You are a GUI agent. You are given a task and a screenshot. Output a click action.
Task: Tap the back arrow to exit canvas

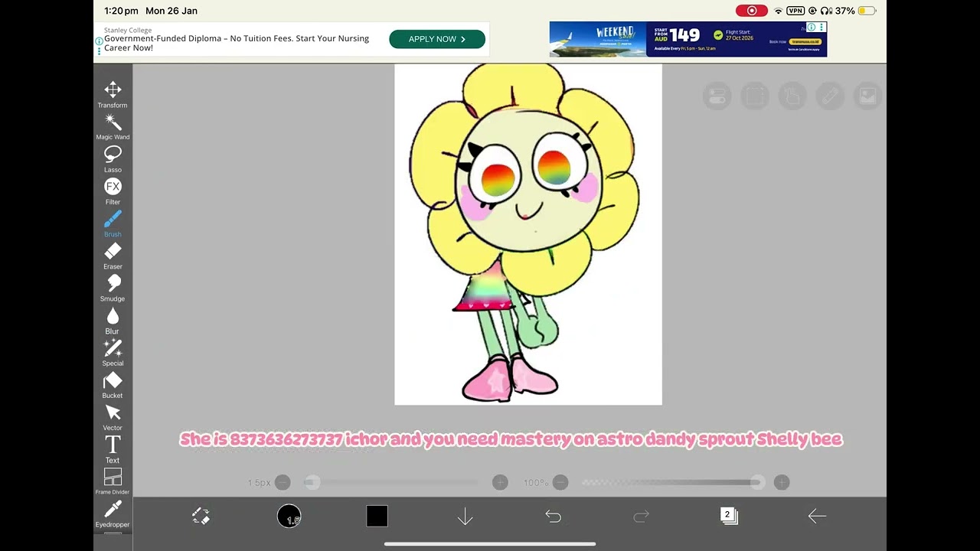817,517
